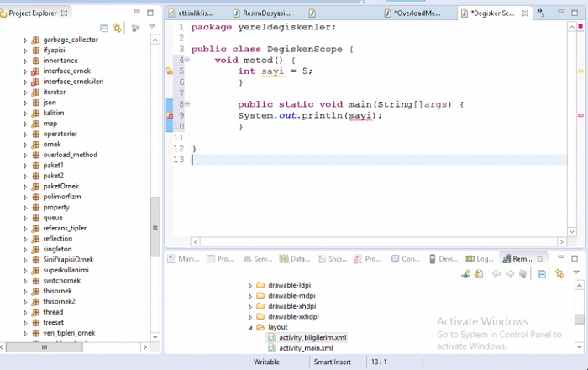Click the warning quick-fix marker on line 5
Viewport: 588px width, 370px height.
170,71
